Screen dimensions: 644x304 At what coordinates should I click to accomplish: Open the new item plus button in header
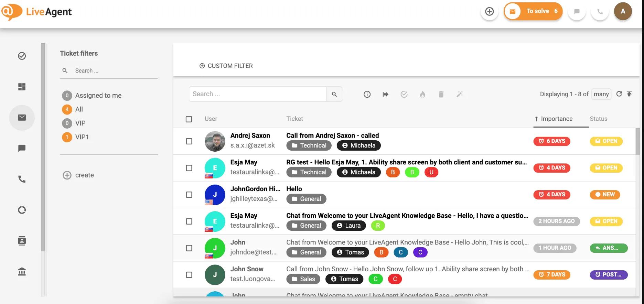[x=489, y=11]
